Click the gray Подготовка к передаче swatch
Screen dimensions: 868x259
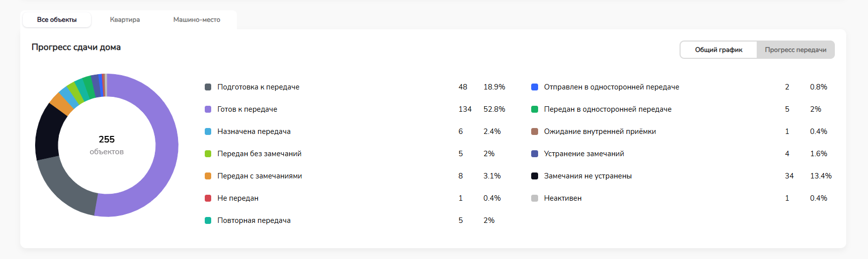[x=208, y=87]
